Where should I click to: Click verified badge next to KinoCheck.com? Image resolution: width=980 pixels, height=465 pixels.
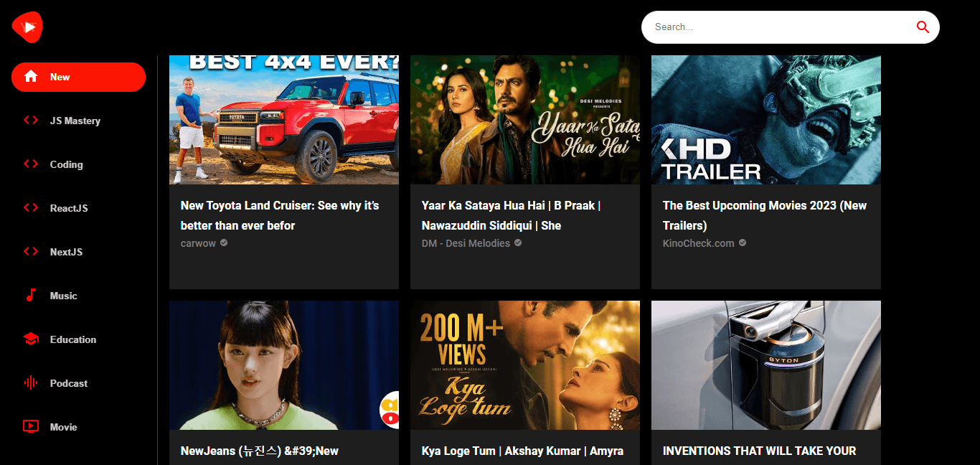(x=743, y=243)
